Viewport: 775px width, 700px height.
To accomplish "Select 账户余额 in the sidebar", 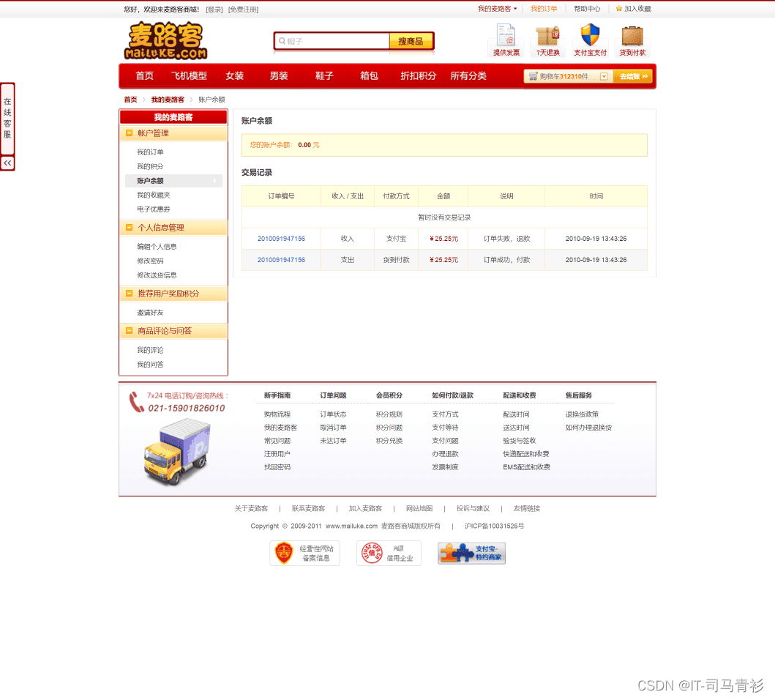I will coord(173,181).
